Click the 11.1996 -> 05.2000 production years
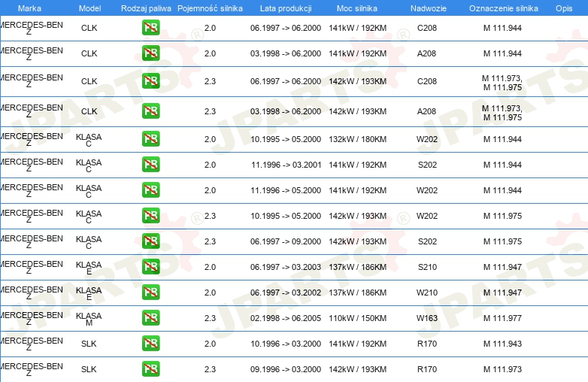 [x=286, y=190]
